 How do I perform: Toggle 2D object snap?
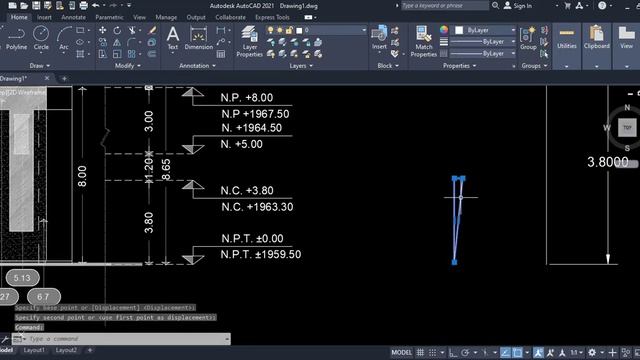(x=518, y=352)
